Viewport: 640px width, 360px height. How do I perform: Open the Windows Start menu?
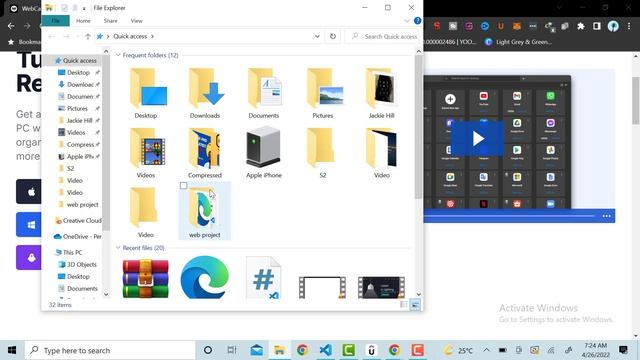click(12, 350)
